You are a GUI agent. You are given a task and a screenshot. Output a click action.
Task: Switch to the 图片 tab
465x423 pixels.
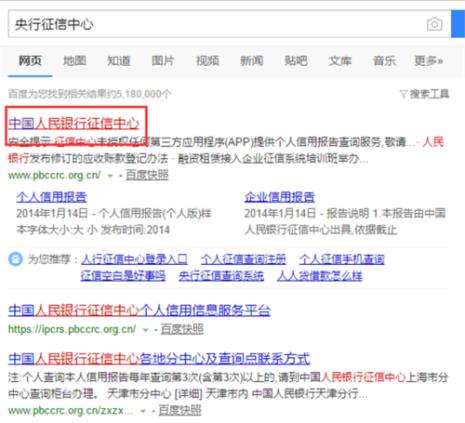[163, 61]
